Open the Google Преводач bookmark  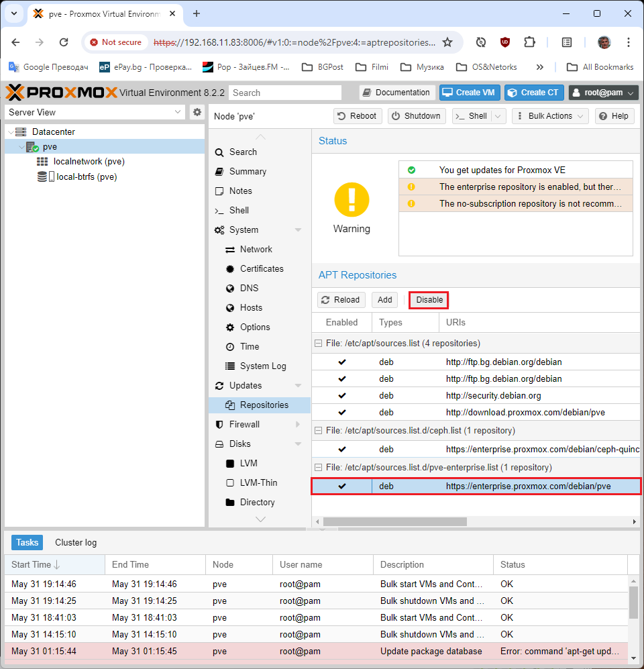click(x=48, y=67)
